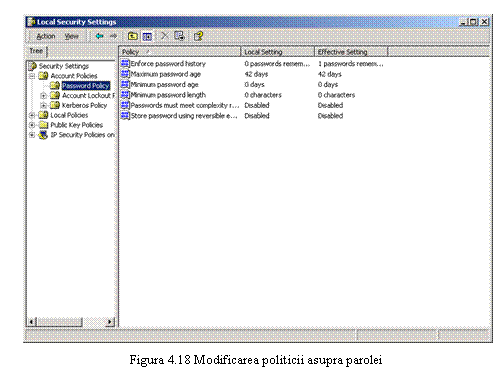Click the IP Security Policies icon
This screenshot has height=378, width=500.
pyautogui.click(x=43, y=135)
